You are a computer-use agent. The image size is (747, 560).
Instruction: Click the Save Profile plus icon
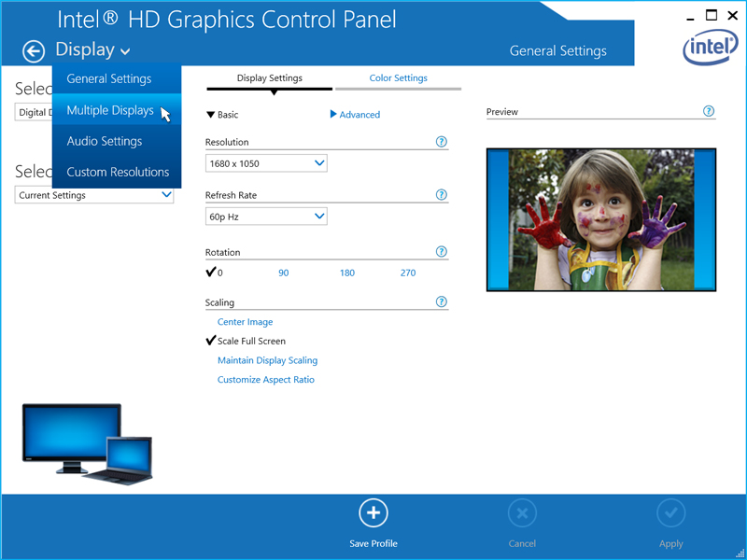point(373,512)
